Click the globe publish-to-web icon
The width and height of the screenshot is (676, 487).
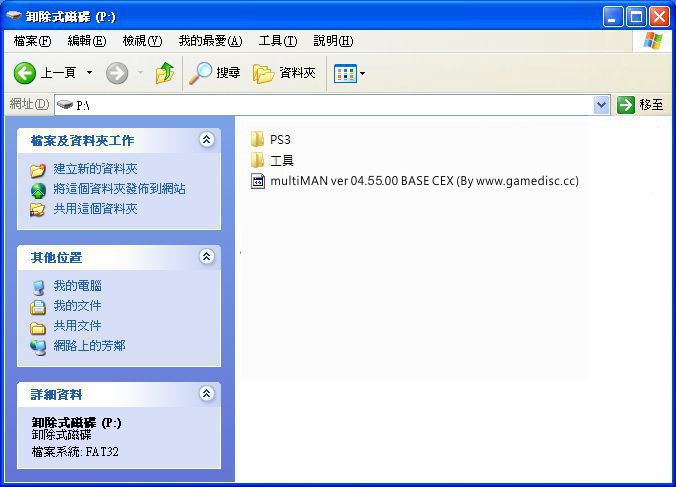coord(38,190)
